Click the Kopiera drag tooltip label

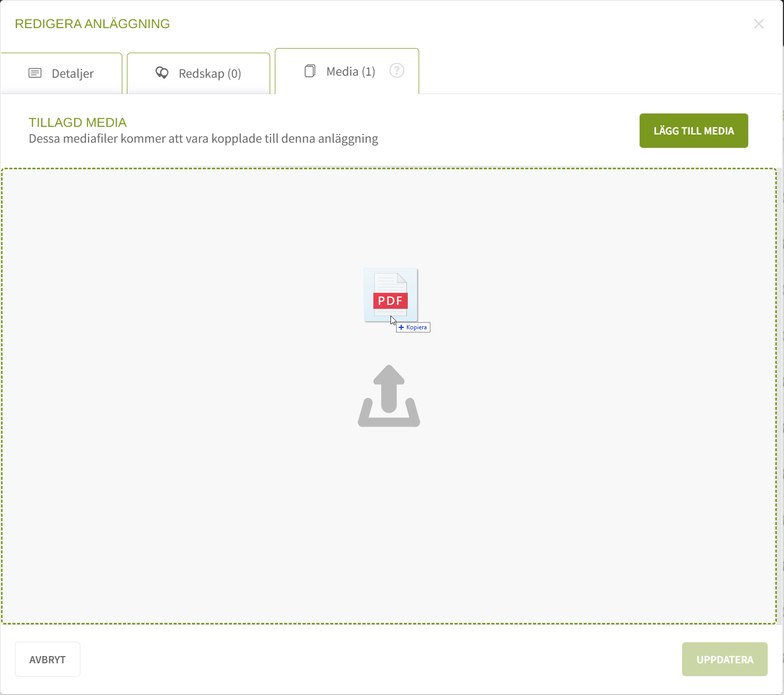(x=417, y=327)
